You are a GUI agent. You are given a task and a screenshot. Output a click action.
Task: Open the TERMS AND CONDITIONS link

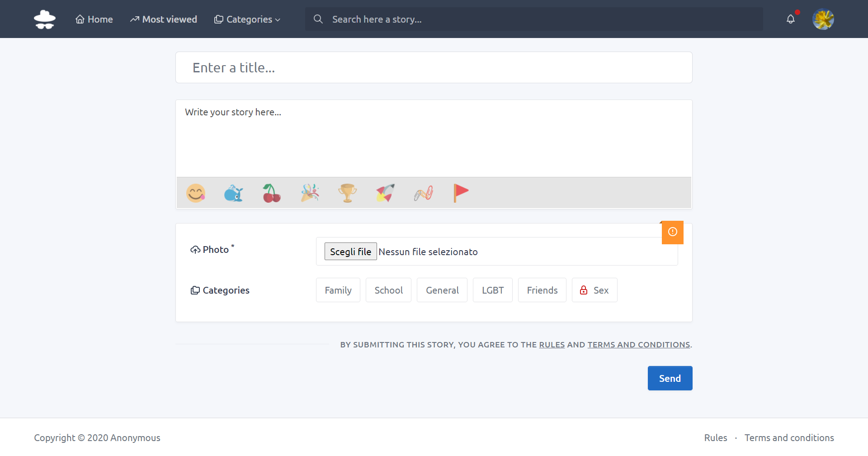click(638, 344)
